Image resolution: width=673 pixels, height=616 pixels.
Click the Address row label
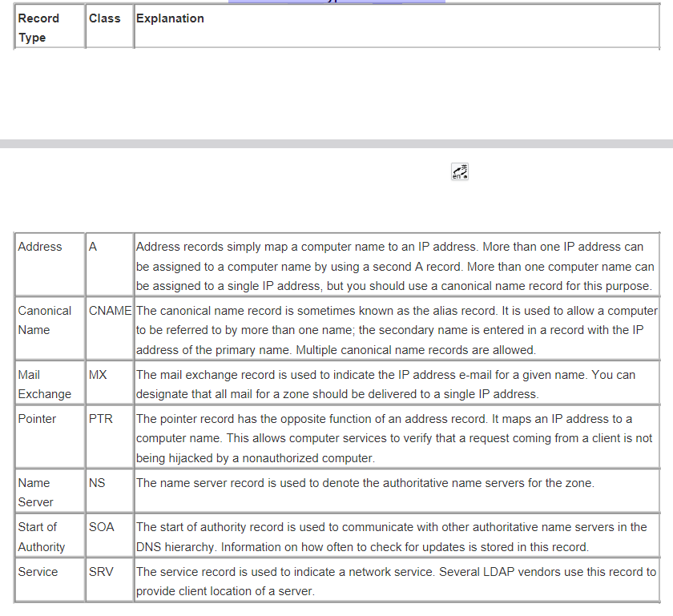(36, 246)
